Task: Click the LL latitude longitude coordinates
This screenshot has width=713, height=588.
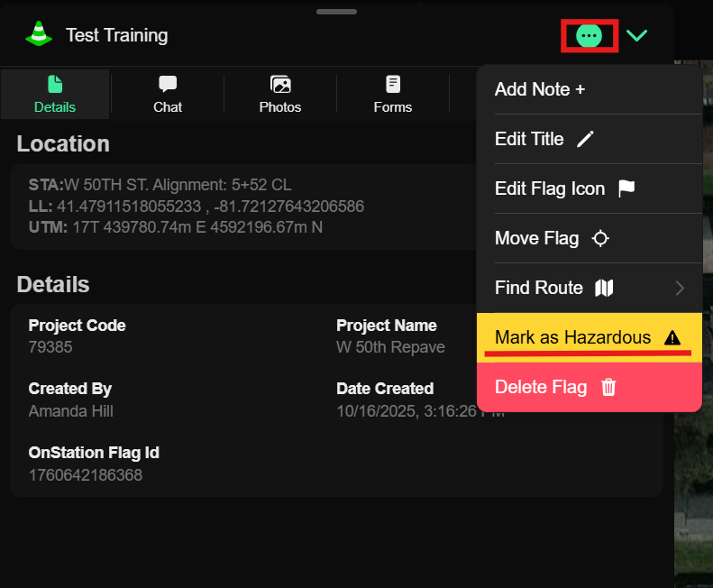Action: (x=197, y=207)
